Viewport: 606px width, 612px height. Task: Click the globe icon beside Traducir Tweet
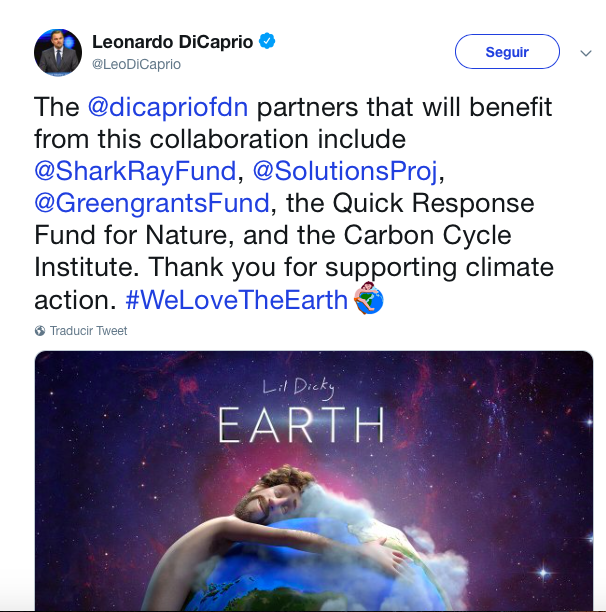pos(40,331)
